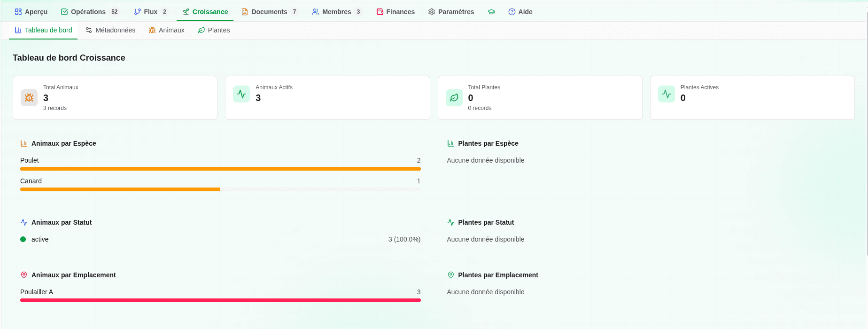
Task: Click the bug icon in Total Animaux card
Action: [x=29, y=98]
